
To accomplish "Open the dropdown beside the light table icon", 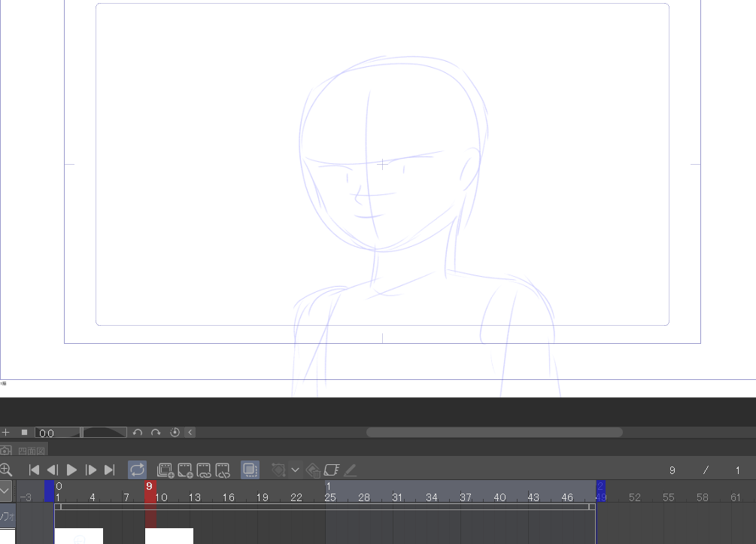I will coord(295,470).
